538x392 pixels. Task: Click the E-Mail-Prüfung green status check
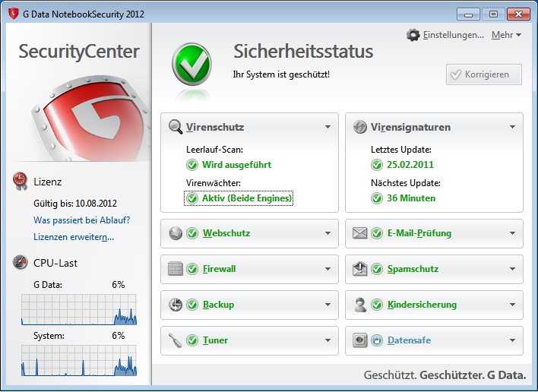377,233
